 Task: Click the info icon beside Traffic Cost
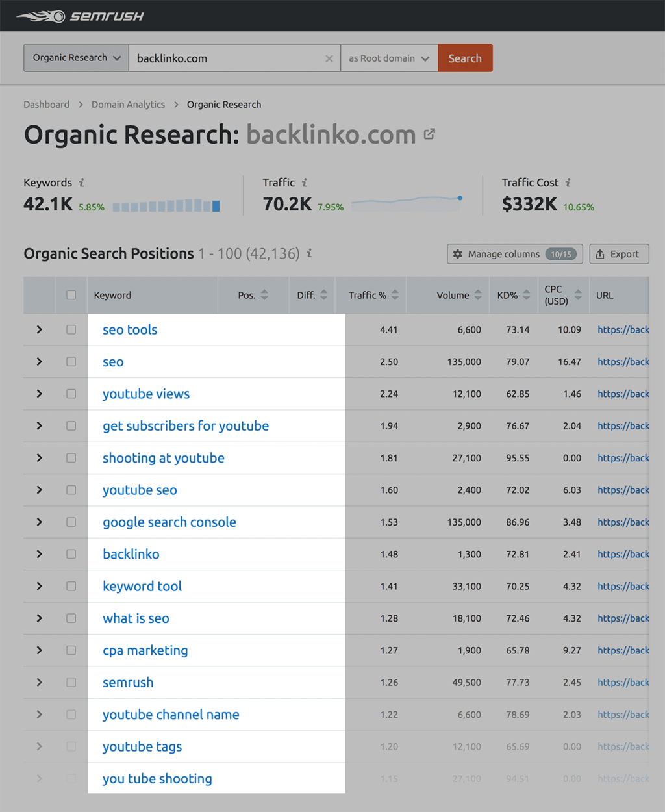click(x=568, y=183)
